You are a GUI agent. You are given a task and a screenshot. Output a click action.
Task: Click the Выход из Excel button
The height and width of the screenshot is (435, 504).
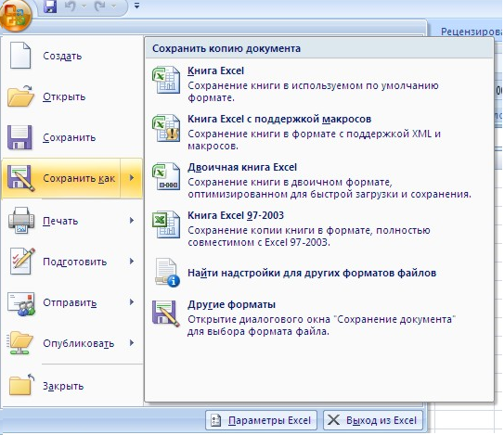(x=373, y=420)
